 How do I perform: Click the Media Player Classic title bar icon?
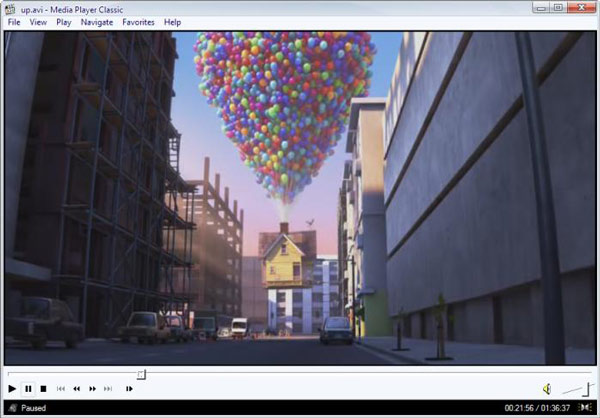(x=10, y=9)
